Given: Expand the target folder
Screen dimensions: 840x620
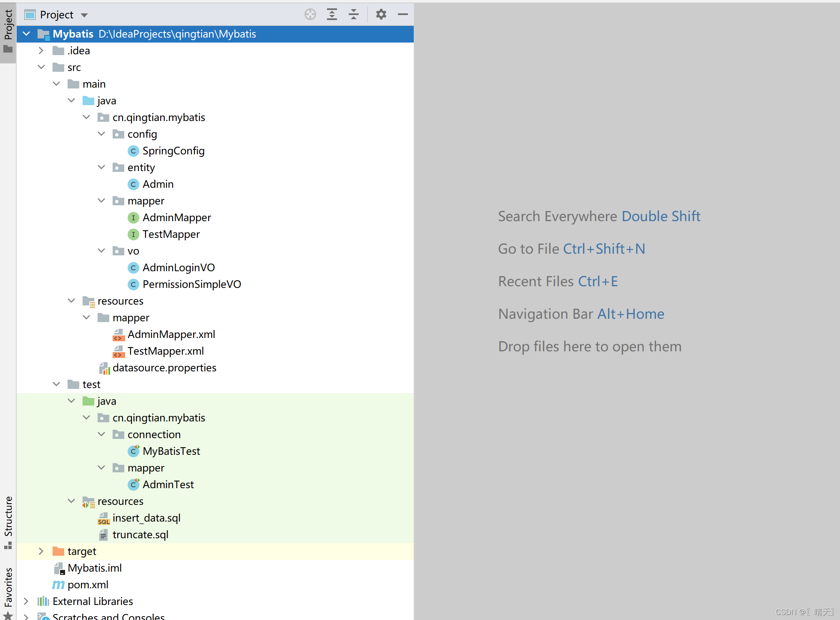Looking at the screenshot, I should pyautogui.click(x=41, y=551).
